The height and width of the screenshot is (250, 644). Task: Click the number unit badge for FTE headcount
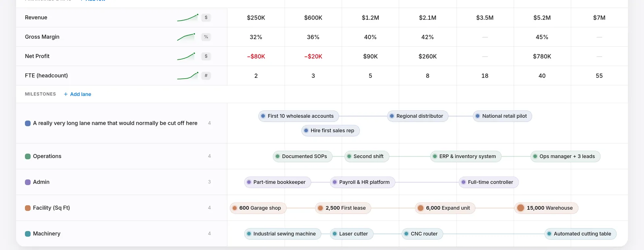tap(206, 75)
